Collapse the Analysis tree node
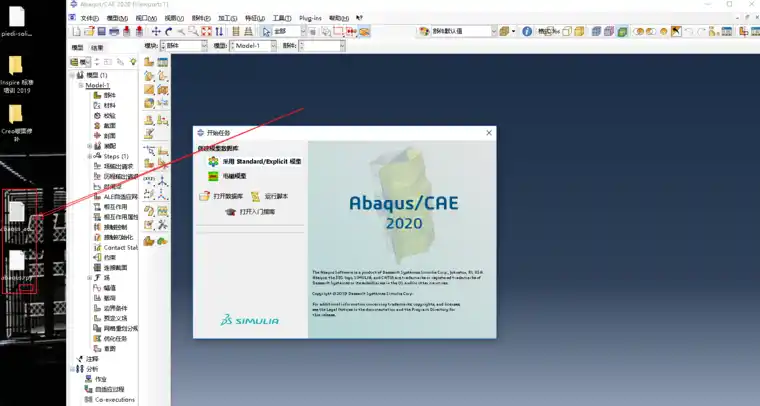 tap(72, 369)
